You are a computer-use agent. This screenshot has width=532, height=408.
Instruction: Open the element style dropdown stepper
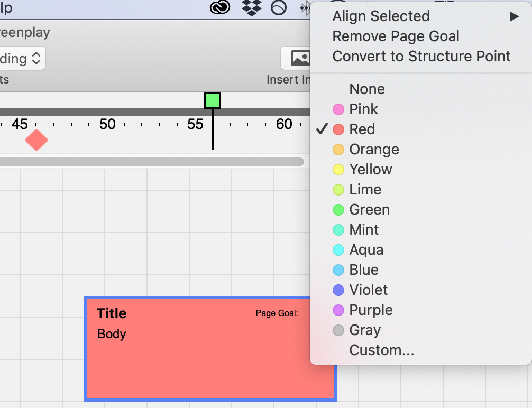(x=35, y=58)
